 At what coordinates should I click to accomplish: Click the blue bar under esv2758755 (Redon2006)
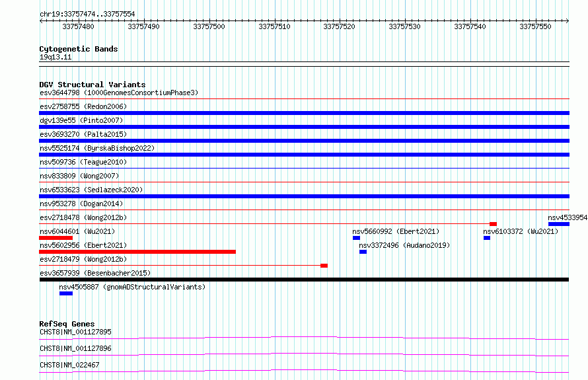tap(304, 113)
